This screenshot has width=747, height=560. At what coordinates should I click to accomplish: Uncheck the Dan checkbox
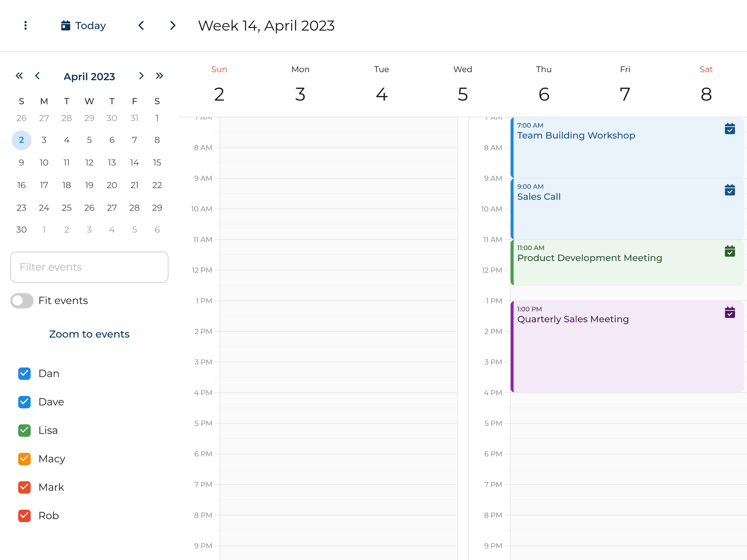pos(24,374)
